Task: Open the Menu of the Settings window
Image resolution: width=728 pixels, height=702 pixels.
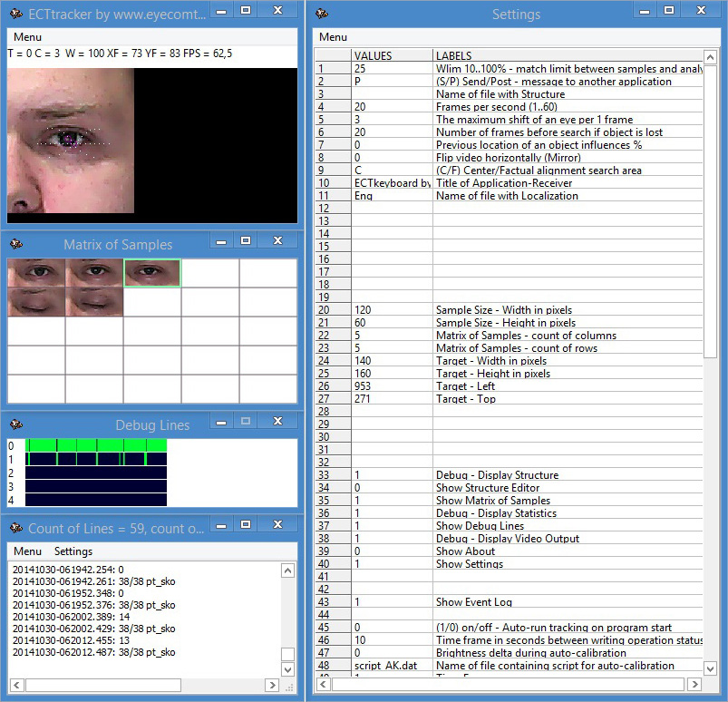Action: [x=331, y=37]
